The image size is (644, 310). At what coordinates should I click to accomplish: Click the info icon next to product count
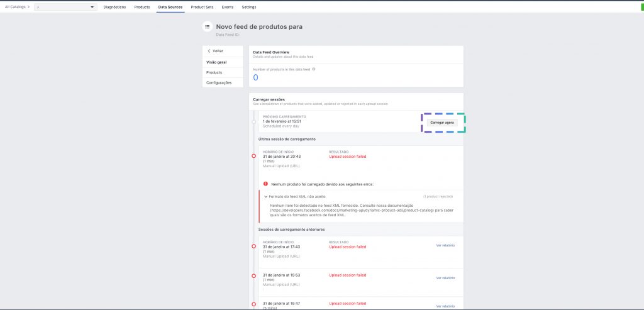click(314, 69)
